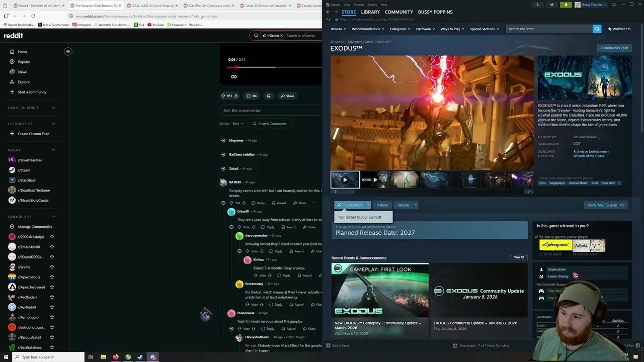Collapse GAMES ON REDDIT section
This screenshot has height=362, width=644.
click(x=53, y=108)
